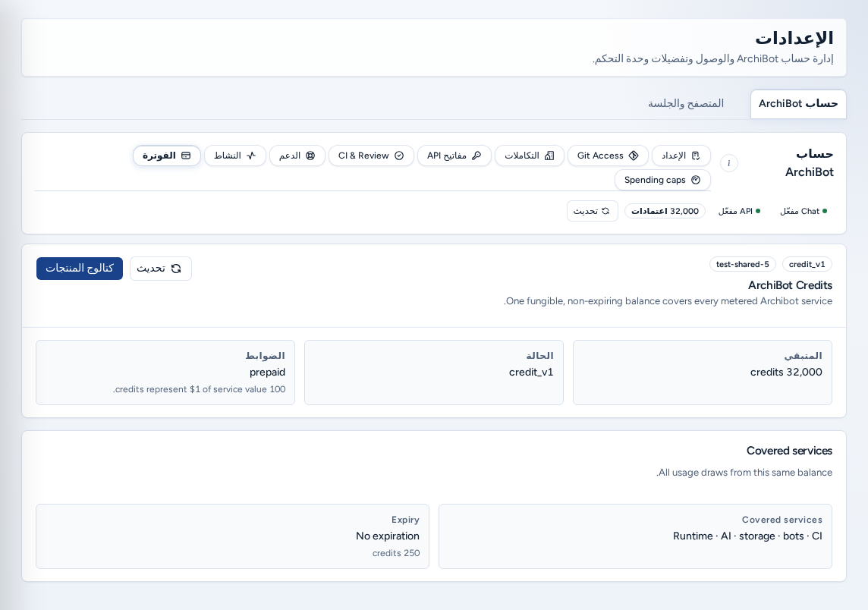
Task: Click the 100 credits represent $1 note
Action: [x=200, y=389]
